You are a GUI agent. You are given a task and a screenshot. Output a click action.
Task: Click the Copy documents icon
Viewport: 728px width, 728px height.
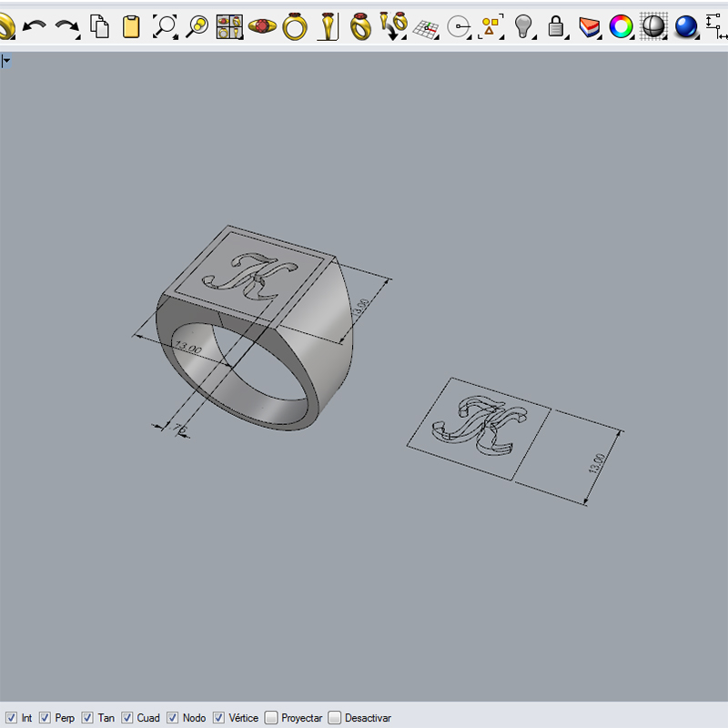pyautogui.click(x=99, y=26)
